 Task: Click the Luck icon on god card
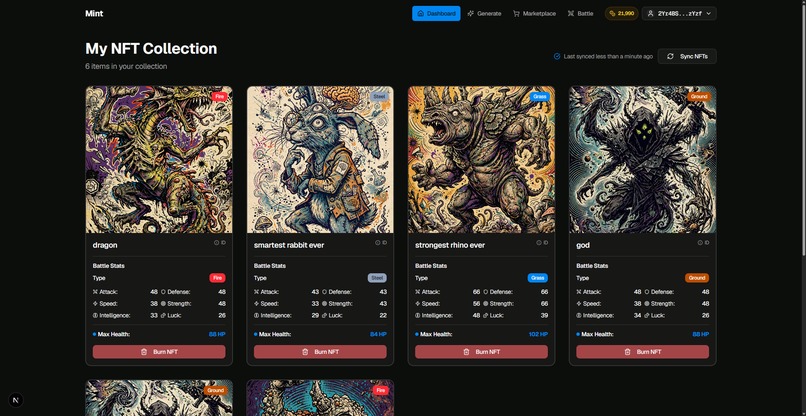(x=647, y=315)
